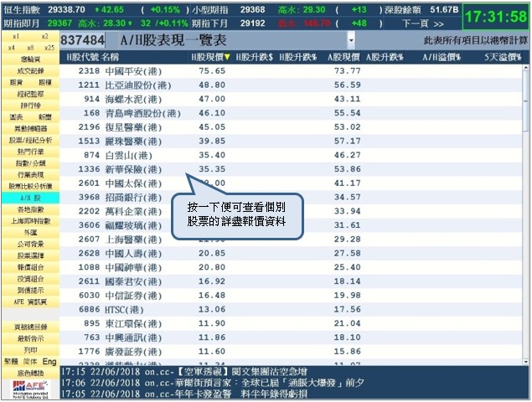Open 成交記錄 in the sidebar
This screenshot has width=532, height=402.
click(30, 71)
